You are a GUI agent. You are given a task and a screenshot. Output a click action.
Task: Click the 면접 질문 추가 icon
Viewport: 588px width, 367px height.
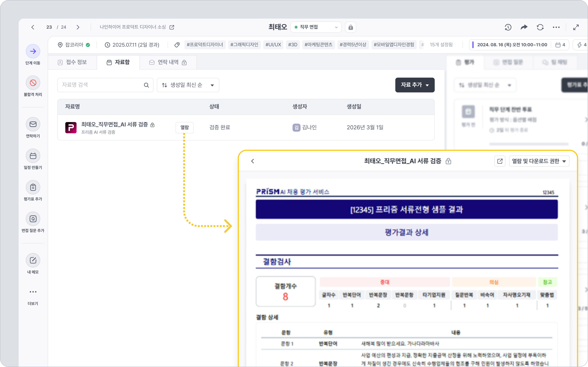[x=33, y=219]
